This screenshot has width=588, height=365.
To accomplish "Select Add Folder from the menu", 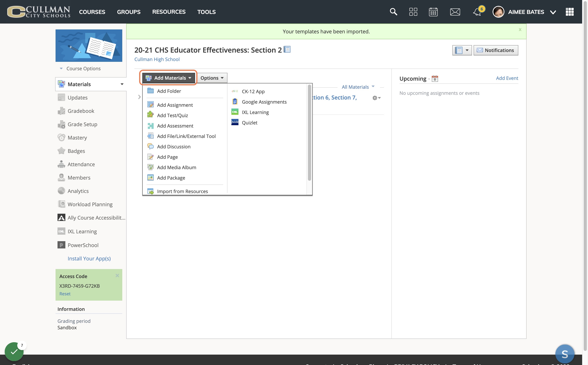I will click(x=169, y=91).
